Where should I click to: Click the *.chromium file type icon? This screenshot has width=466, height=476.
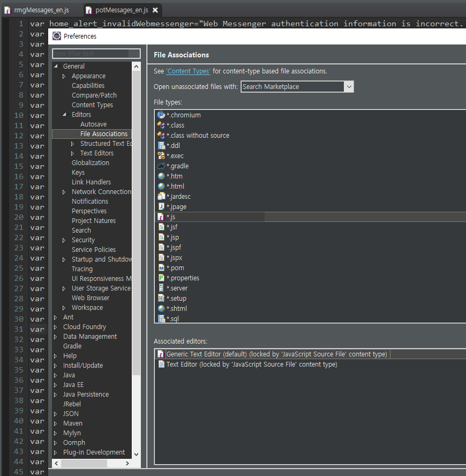tap(161, 115)
